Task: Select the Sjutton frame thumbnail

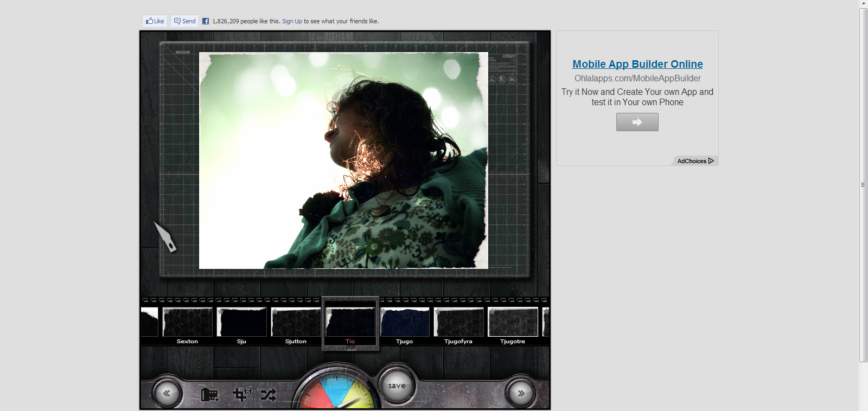Action: tap(296, 322)
